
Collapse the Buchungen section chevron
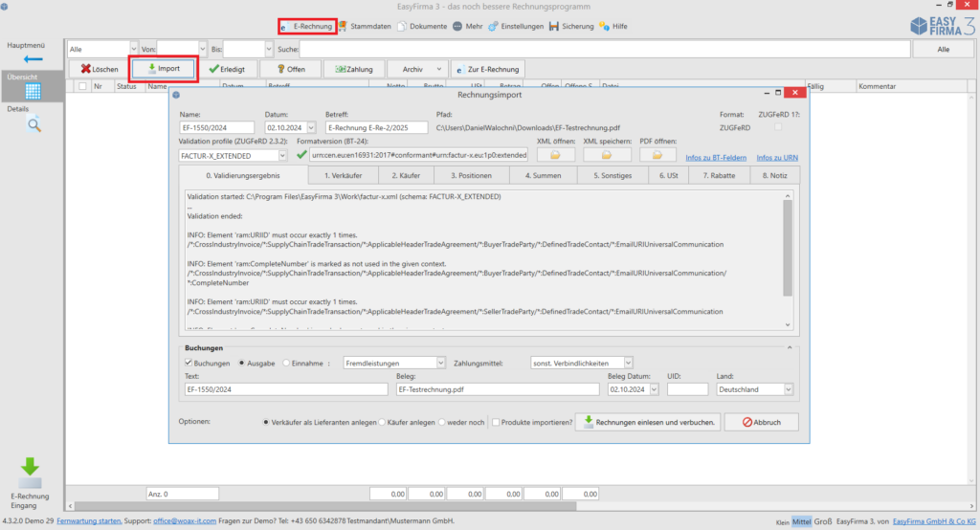coord(790,347)
